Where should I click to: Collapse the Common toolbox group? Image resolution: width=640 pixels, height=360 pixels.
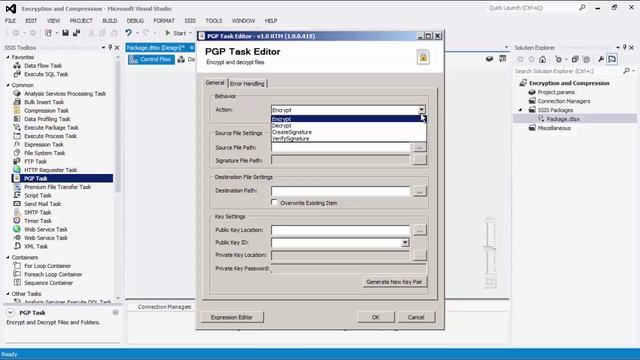(8, 85)
